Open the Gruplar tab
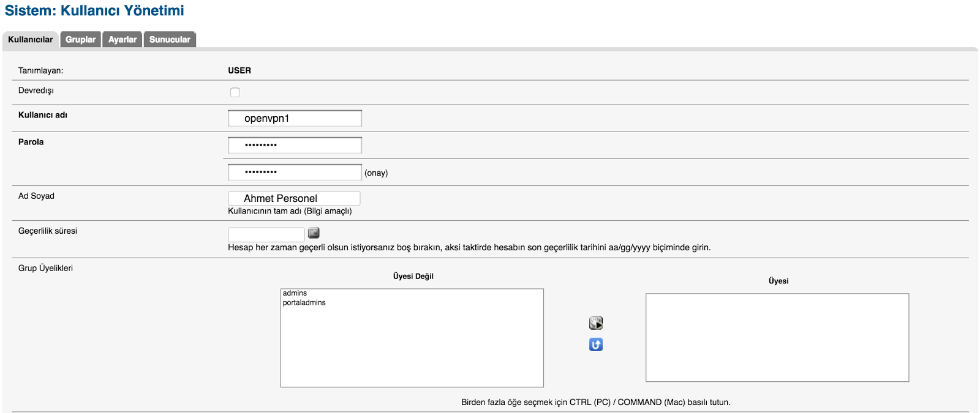The image size is (980, 413). pos(81,40)
